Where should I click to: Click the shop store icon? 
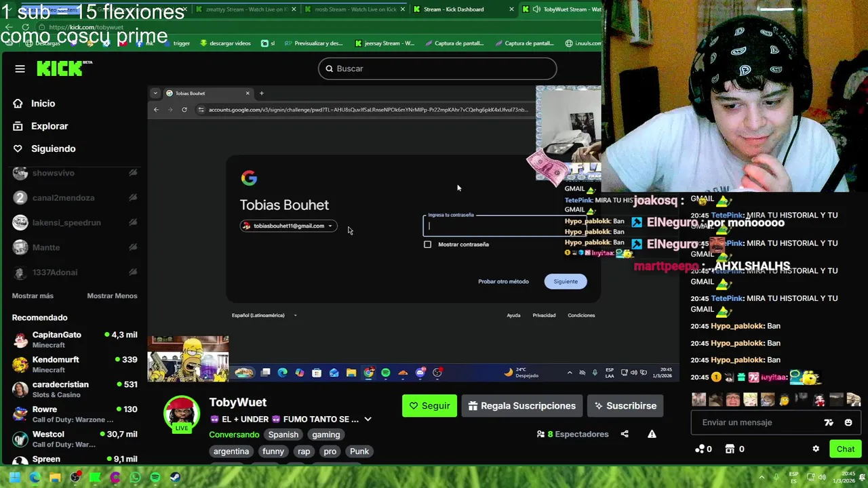coord(730,449)
